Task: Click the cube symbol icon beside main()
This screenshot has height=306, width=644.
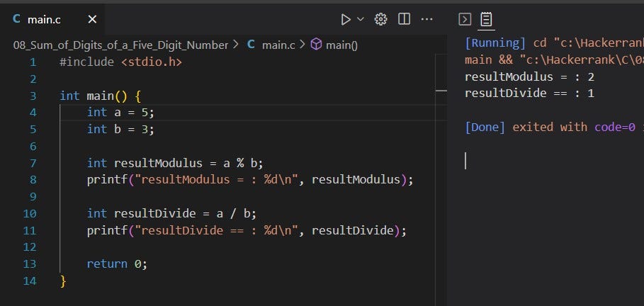Action: pos(316,45)
